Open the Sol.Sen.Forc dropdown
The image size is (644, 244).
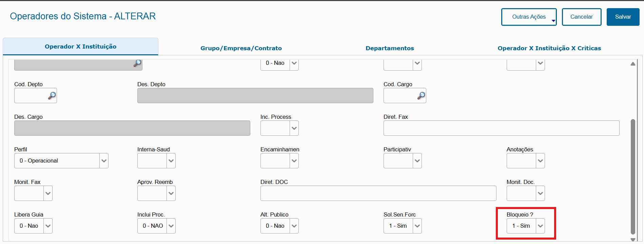point(417,226)
